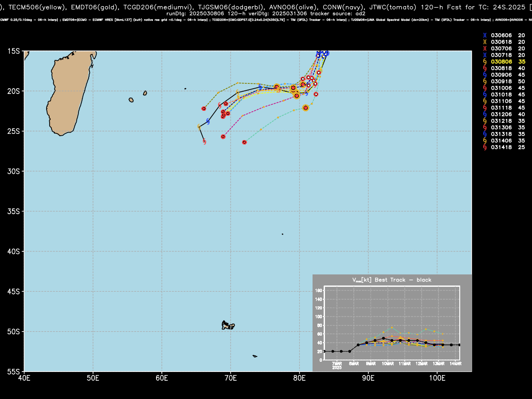Image resolution: width=532 pixels, height=399 pixels.
Task: Click the 031006 legend entry text
Action: tap(501, 88)
